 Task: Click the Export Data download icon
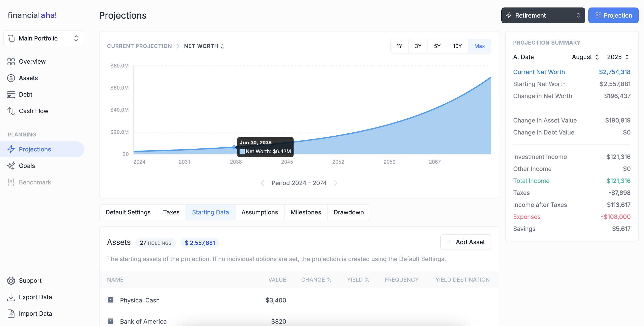[x=11, y=297]
